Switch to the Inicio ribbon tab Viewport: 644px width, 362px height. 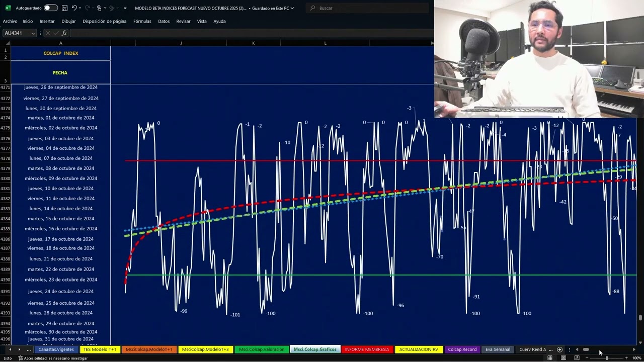coord(28,21)
